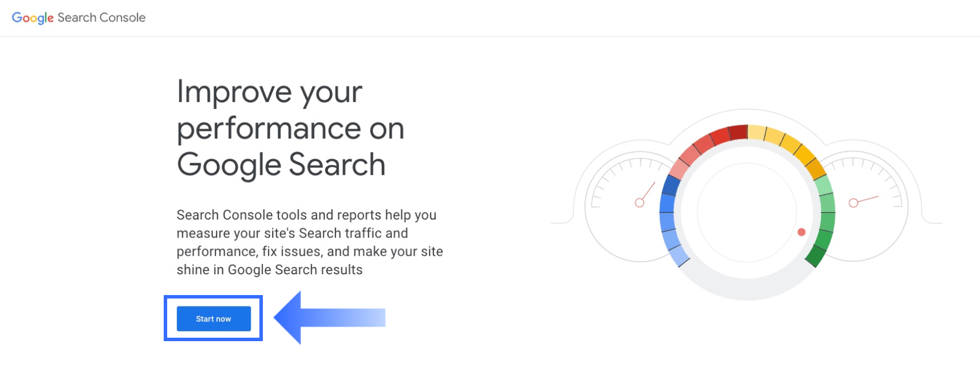Viewport: 980px width, 374px height.
Task: Click the needle circle on the left gauge
Action: (639, 203)
